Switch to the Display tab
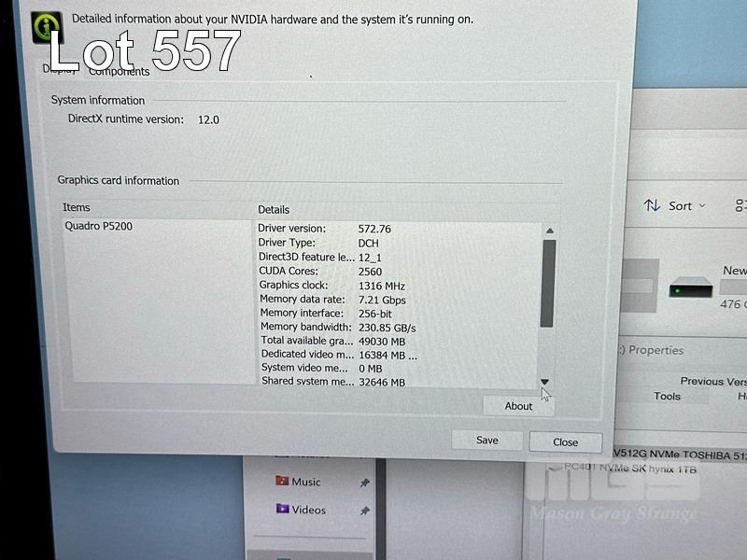The image size is (747, 560). [58, 68]
